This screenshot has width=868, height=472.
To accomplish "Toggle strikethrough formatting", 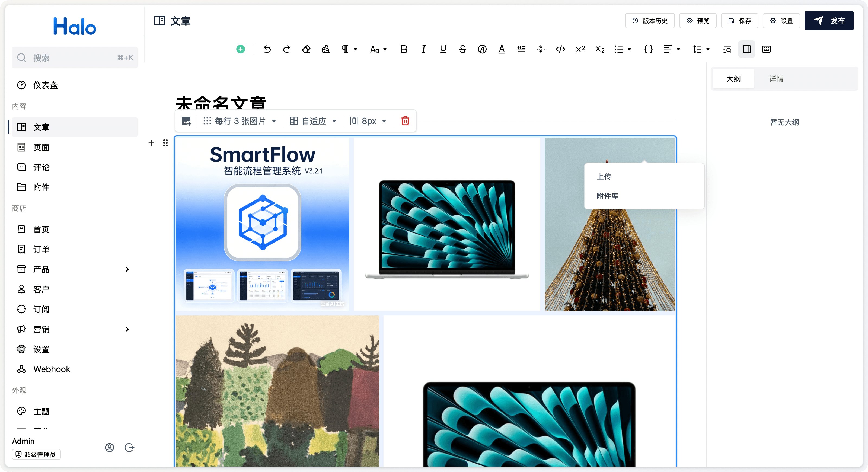I will coord(462,49).
